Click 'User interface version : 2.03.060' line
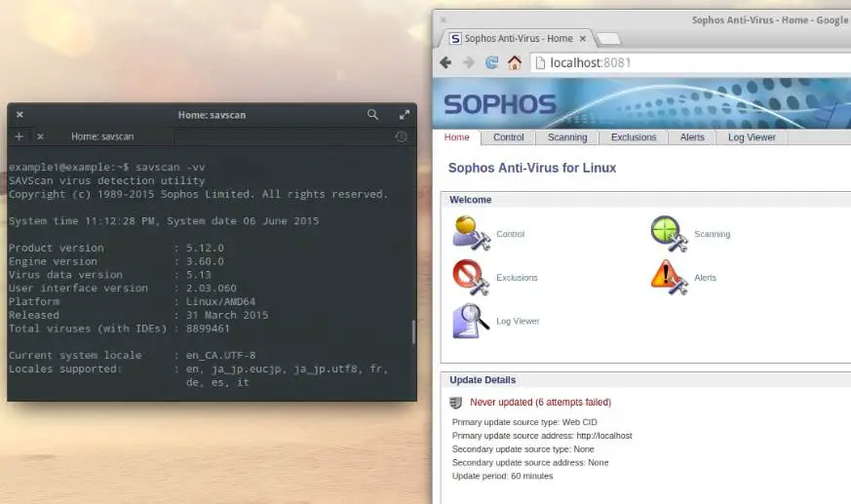This screenshot has width=851, height=504. pos(123,289)
